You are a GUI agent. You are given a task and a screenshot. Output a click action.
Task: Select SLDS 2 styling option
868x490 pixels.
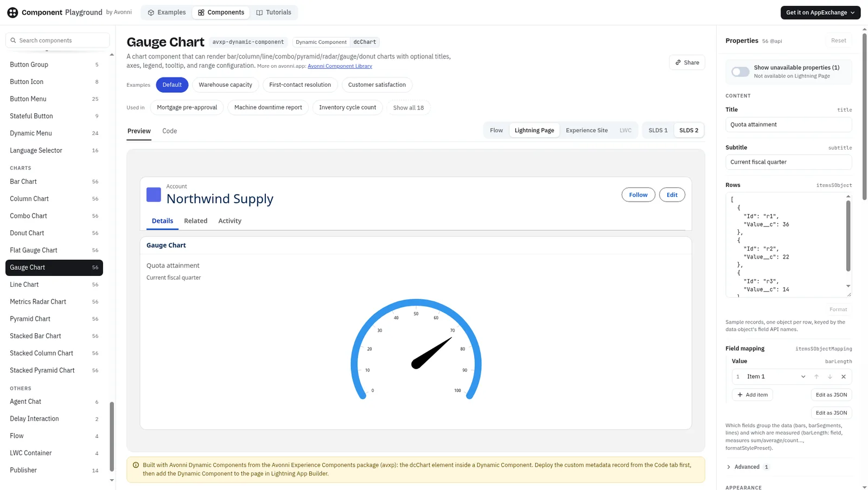pyautogui.click(x=689, y=130)
